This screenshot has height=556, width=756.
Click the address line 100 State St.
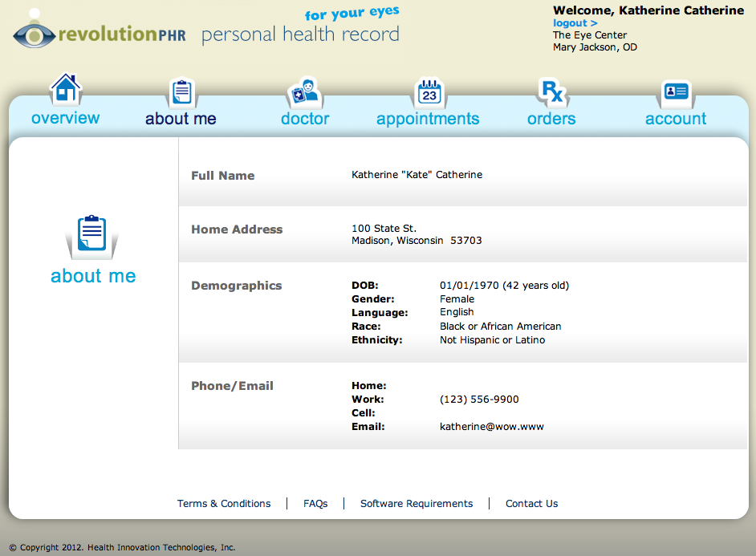tap(384, 229)
